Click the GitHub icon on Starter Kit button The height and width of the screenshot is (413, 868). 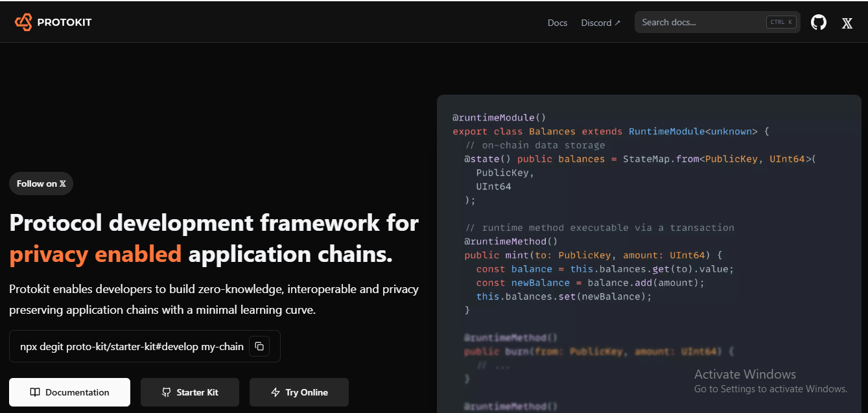tap(167, 392)
